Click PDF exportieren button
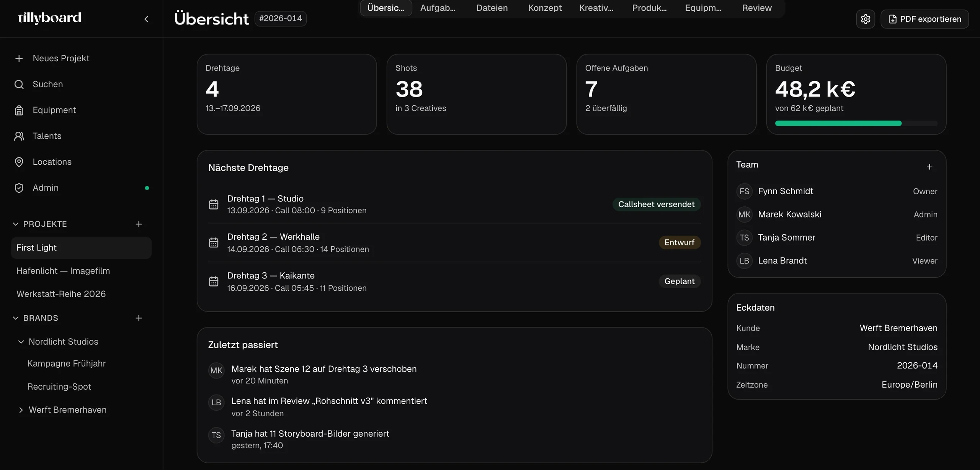980x470 pixels. [x=924, y=19]
